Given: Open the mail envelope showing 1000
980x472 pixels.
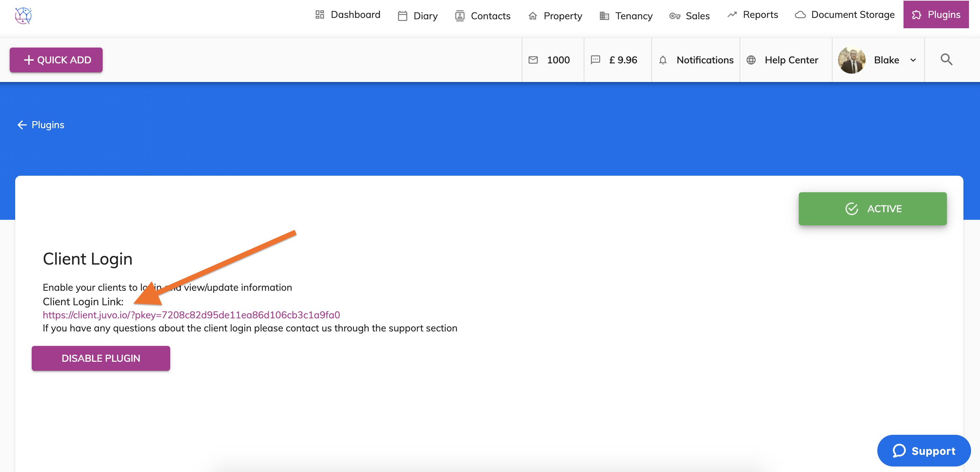Looking at the screenshot, I should [x=533, y=60].
